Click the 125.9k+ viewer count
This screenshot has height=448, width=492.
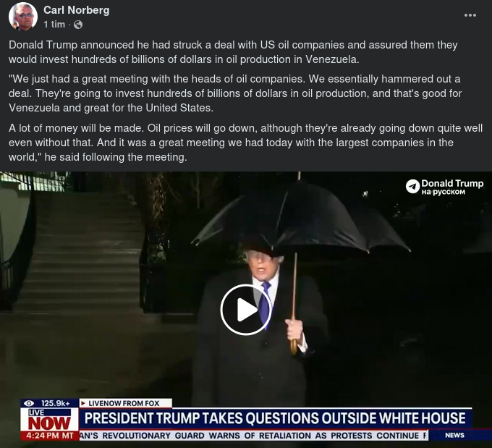coord(55,403)
